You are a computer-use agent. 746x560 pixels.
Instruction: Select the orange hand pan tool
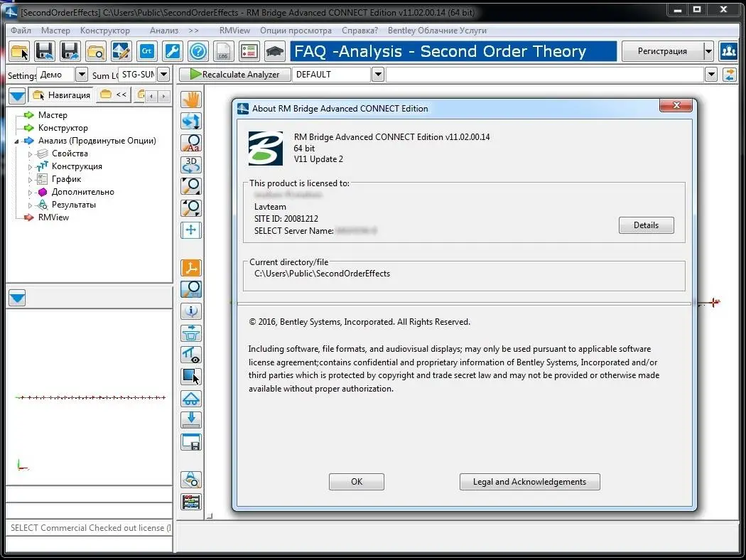point(191,99)
